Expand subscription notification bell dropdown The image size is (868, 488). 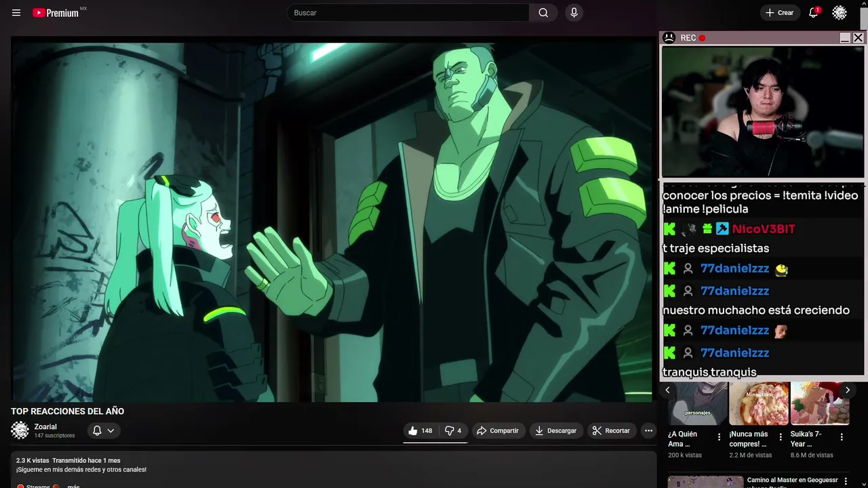pyautogui.click(x=104, y=430)
